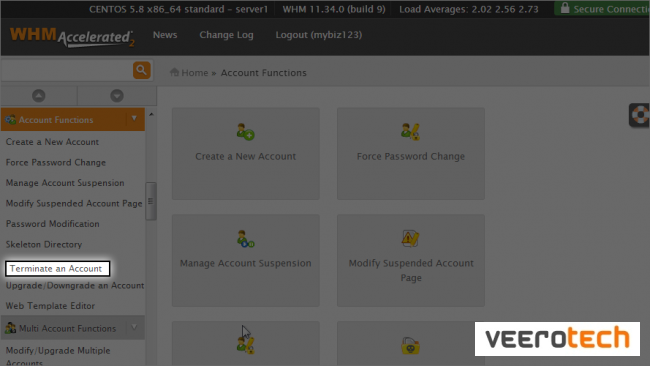Click the Create a New Account tile icon
This screenshot has width=650, height=366.
245,132
